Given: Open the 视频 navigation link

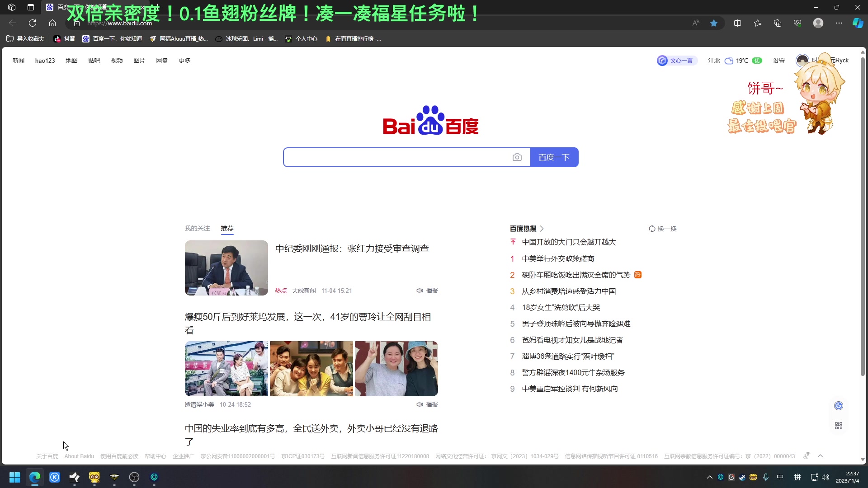Looking at the screenshot, I should [x=117, y=61].
